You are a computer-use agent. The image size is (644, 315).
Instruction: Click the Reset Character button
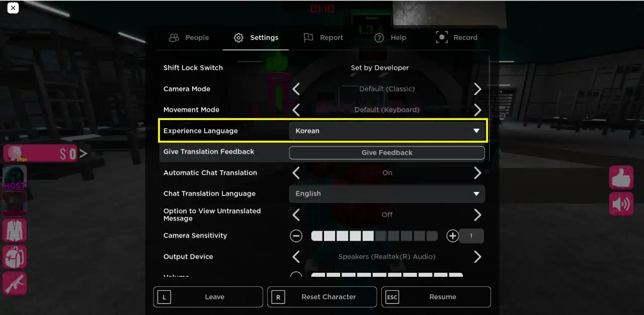click(x=322, y=297)
